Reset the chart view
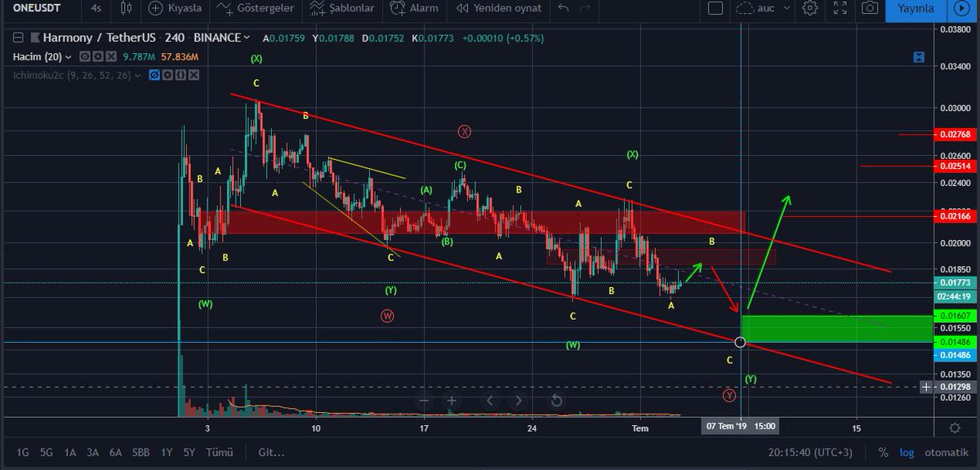980x470 pixels. click(556, 401)
